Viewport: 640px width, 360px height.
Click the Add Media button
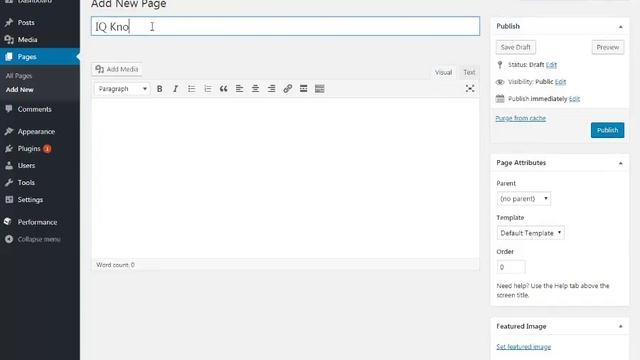[x=117, y=69]
